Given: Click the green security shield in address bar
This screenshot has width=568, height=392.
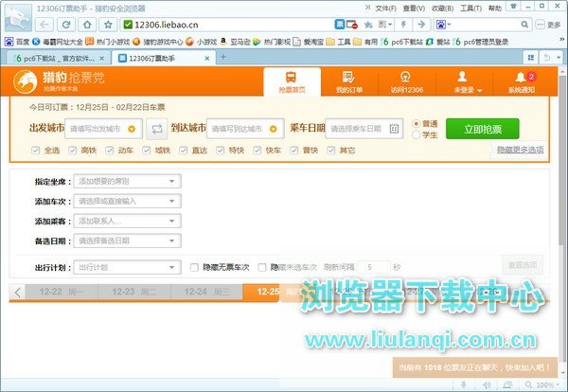Looking at the screenshot, I should [x=128, y=25].
